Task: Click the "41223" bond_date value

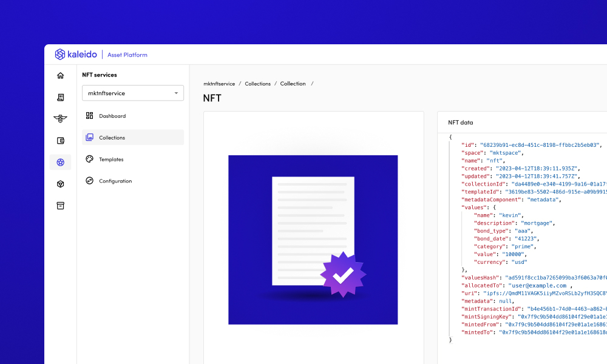Action: tap(526, 238)
